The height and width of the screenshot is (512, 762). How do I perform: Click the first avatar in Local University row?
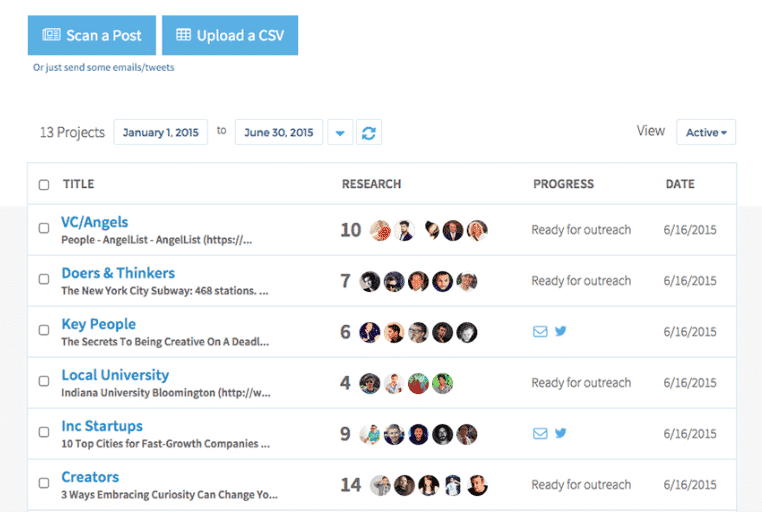[x=370, y=383]
